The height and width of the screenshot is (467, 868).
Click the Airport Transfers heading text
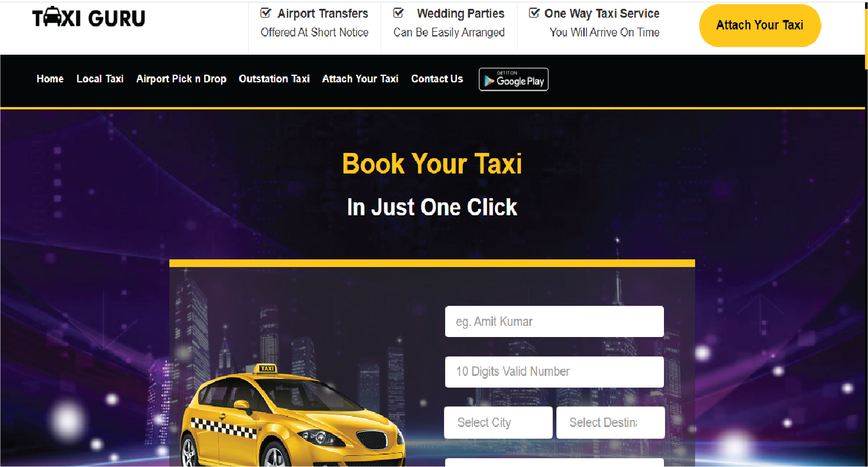click(323, 14)
